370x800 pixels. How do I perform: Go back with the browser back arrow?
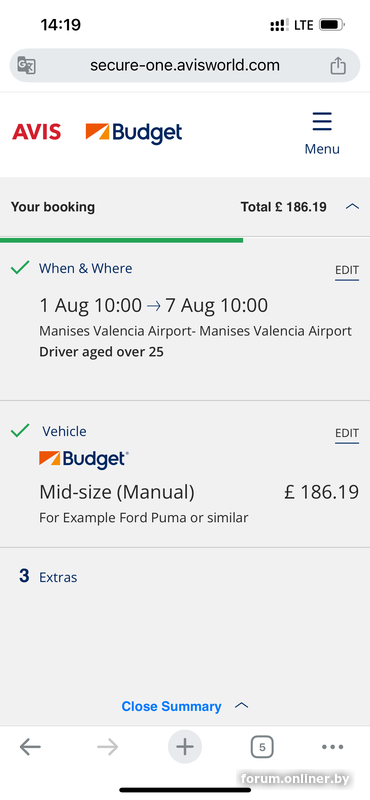(30, 747)
